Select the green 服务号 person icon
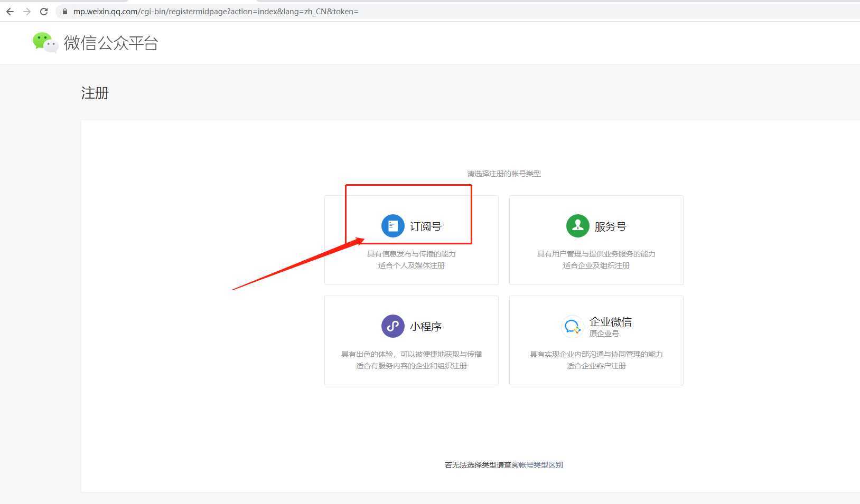 tap(577, 226)
